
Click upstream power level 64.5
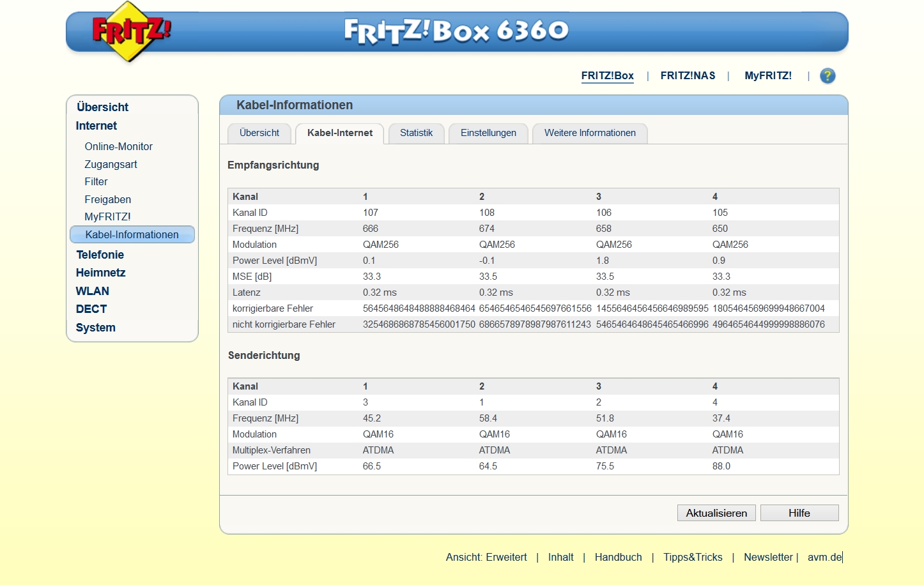[x=488, y=466]
